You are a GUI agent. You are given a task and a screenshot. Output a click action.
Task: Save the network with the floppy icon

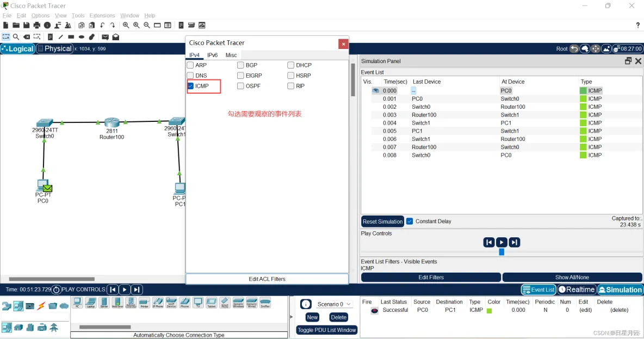point(26,26)
